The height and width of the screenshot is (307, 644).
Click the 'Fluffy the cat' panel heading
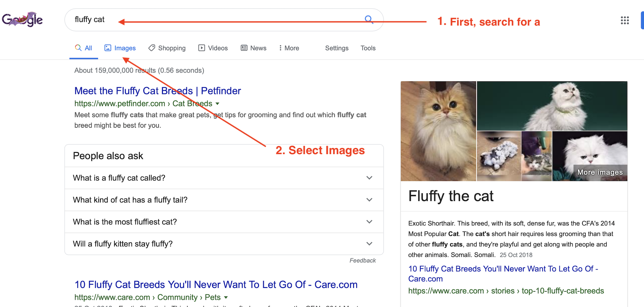pyautogui.click(x=451, y=196)
